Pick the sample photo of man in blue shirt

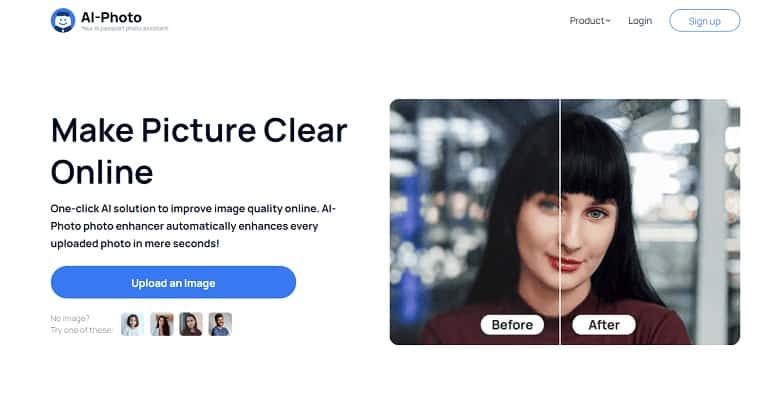(x=220, y=324)
